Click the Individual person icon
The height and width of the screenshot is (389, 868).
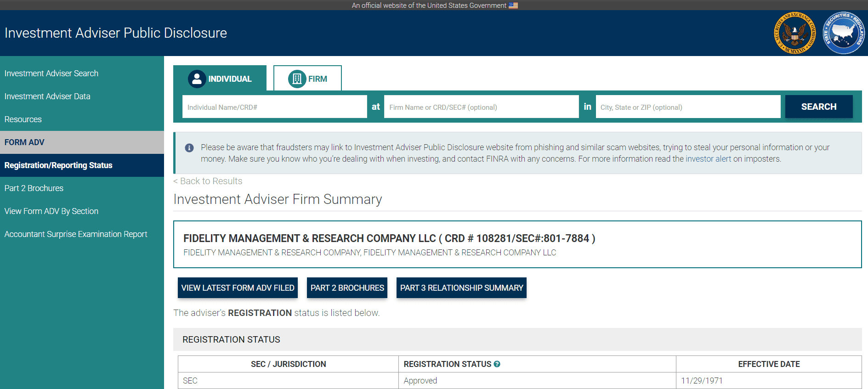(x=197, y=79)
